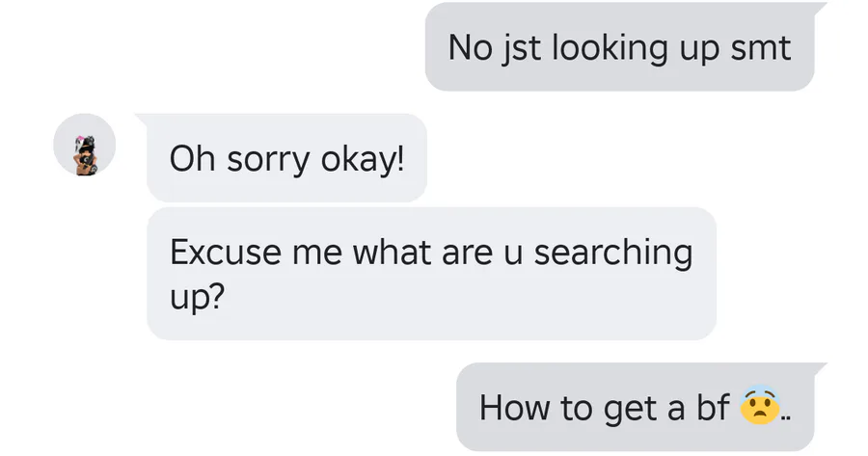Select the "Excuse me what are u" message
Image resolution: width=868 pixels, height=456 pixels.
tap(431, 273)
